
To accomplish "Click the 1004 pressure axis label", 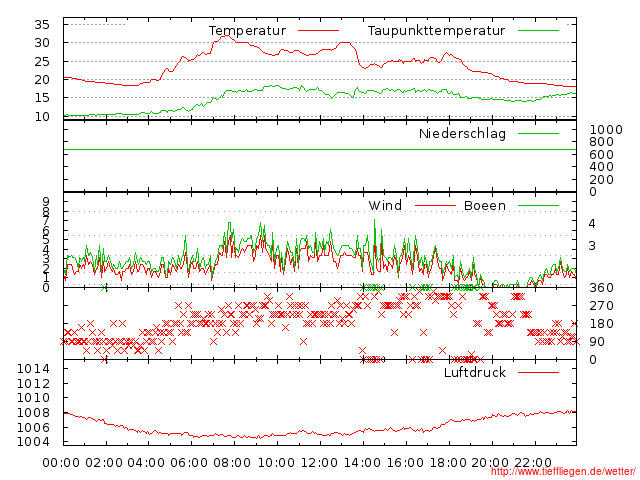I will pos(33,442).
